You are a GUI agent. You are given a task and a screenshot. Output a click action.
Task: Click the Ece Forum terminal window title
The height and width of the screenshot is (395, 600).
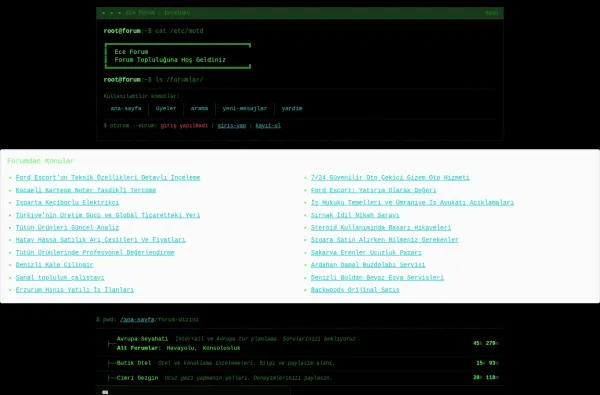point(157,13)
